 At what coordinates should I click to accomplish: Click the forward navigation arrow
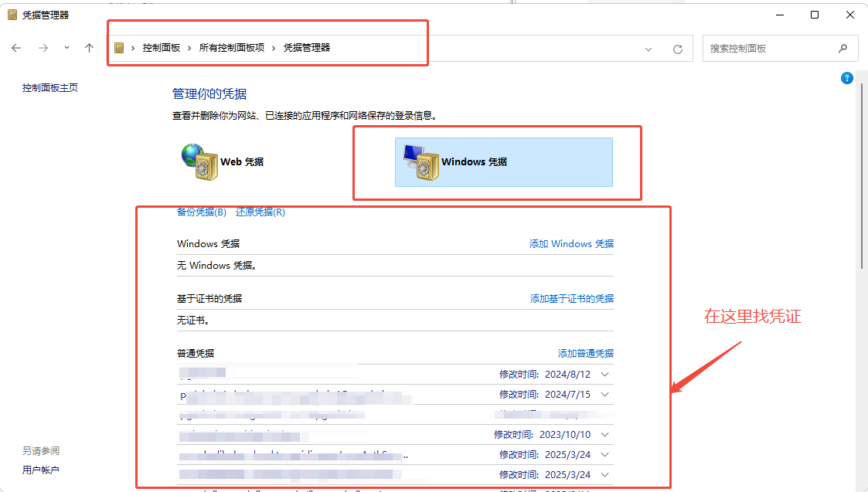click(x=43, y=48)
